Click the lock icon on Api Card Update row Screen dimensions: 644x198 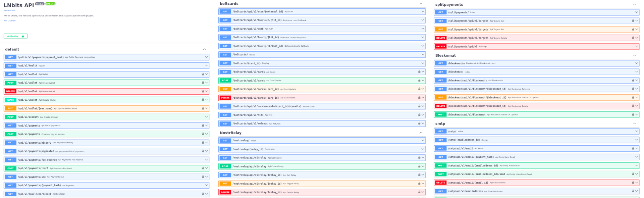(419, 89)
